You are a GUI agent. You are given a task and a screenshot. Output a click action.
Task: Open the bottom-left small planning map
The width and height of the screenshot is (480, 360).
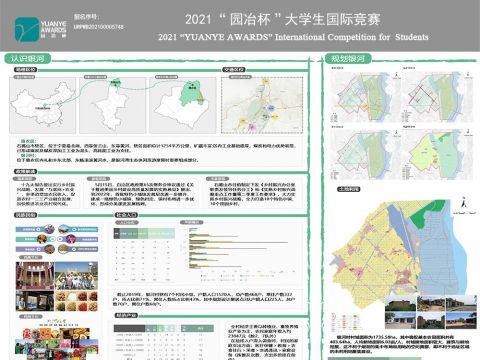pos(366,154)
